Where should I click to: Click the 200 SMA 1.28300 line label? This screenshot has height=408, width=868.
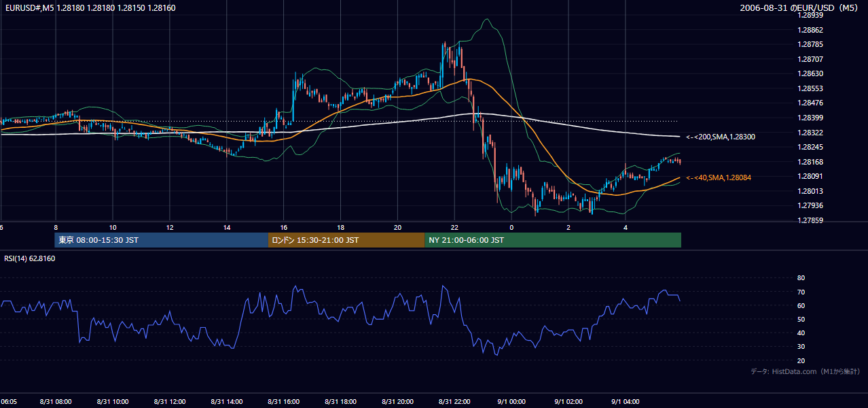pos(721,137)
